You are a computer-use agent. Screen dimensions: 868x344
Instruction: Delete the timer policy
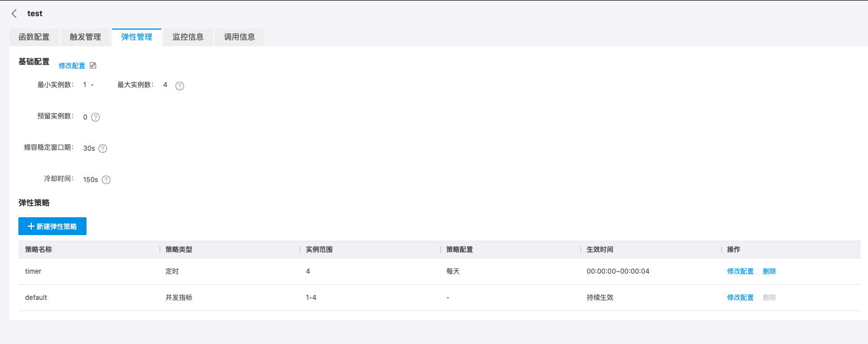click(x=769, y=271)
